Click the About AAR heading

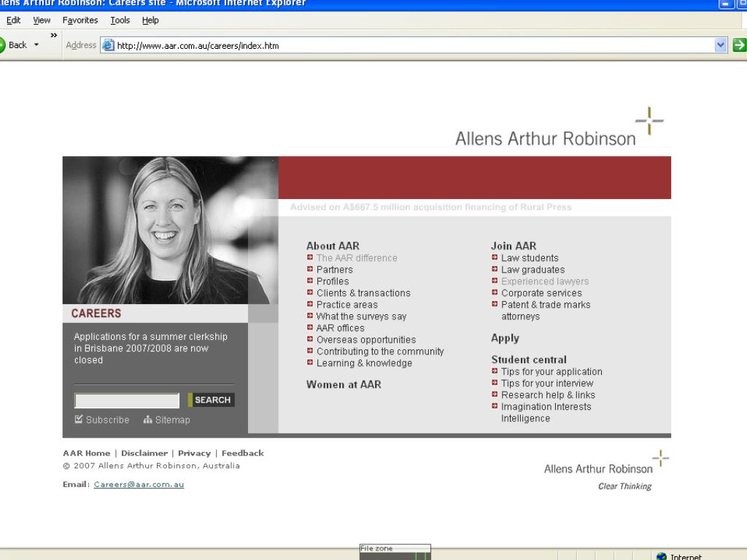click(x=333, y=246)
